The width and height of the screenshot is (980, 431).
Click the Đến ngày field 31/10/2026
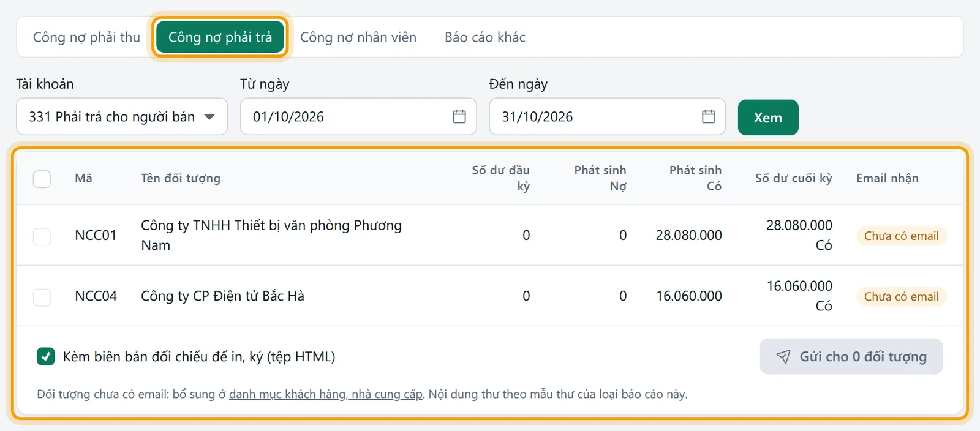pos(607,116)
